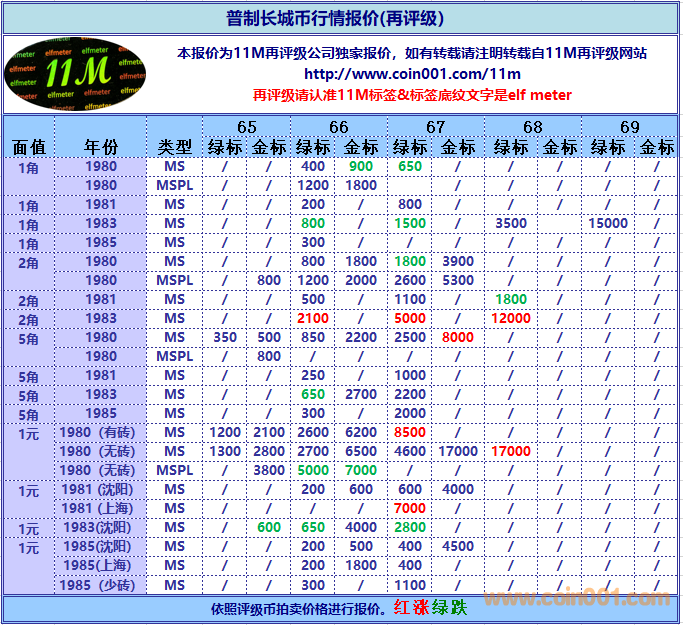Select the 面值 column header

(29, 146)
